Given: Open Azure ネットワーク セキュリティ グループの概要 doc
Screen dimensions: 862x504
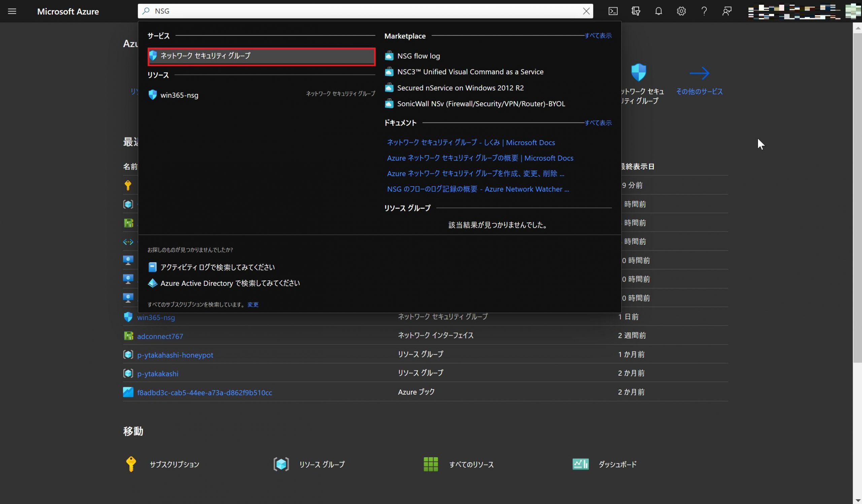Looking at the screenshot, I should tap(480, 158).
